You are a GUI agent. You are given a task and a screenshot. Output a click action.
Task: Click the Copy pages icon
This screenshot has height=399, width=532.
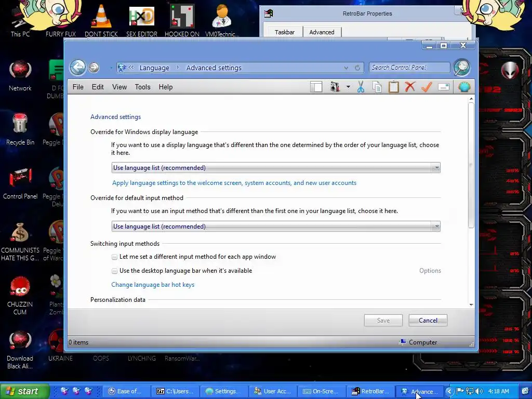pos(377,87)
